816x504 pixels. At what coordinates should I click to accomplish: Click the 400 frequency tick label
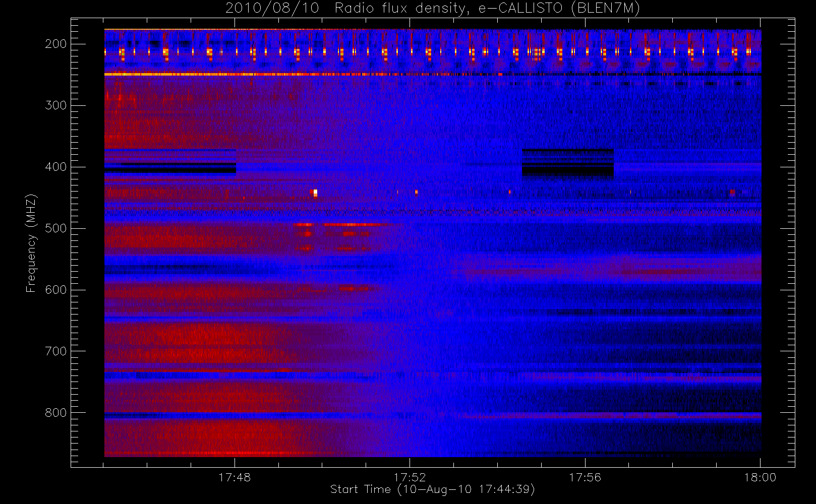56,167
